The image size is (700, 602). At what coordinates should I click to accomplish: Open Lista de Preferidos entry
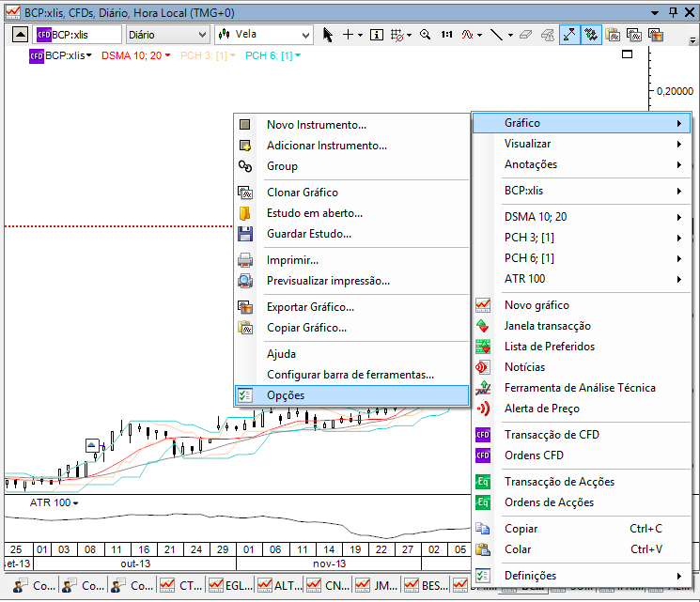click(582, 347)
